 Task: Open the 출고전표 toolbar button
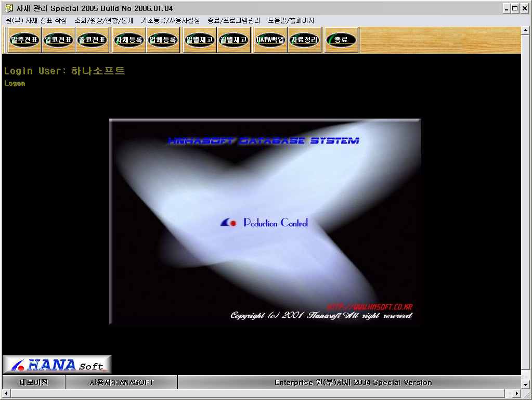click(x=92, y=40)
